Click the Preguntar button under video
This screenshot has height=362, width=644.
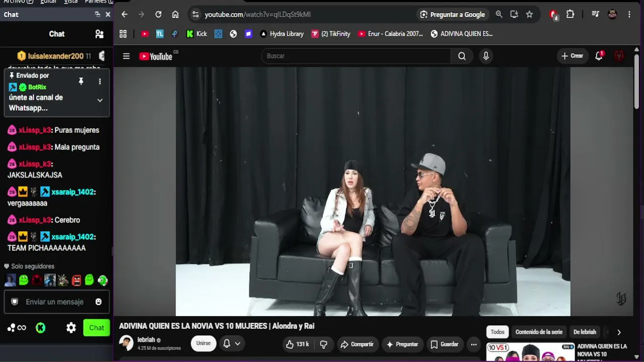[402, 344]
